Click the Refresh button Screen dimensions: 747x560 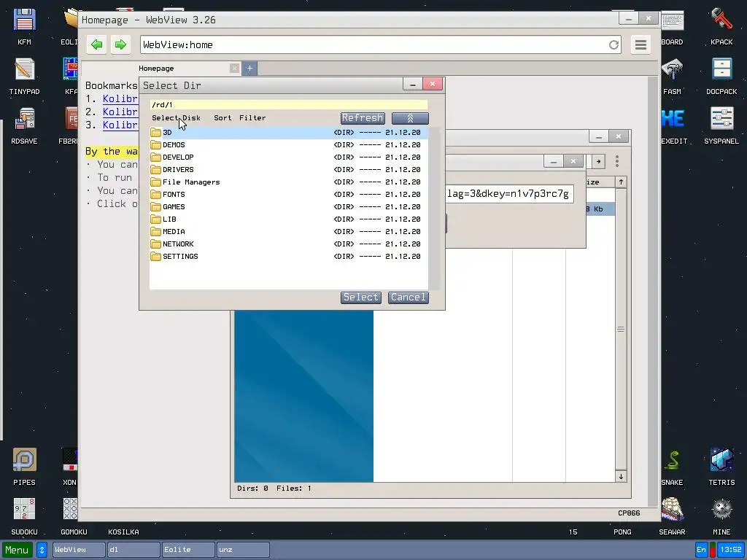pos(363,118)
